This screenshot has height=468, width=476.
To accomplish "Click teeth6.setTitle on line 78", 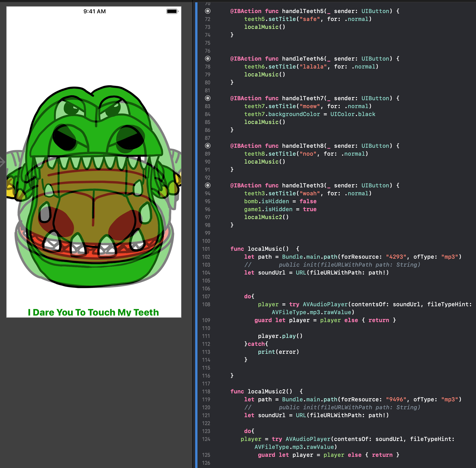I will (270, 67).
